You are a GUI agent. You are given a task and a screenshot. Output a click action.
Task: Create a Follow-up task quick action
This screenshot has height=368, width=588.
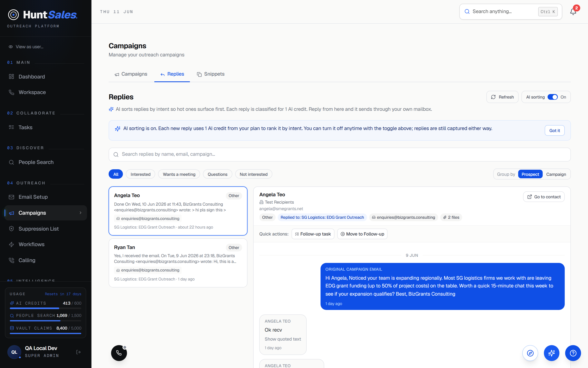click(x=313, y=234)
